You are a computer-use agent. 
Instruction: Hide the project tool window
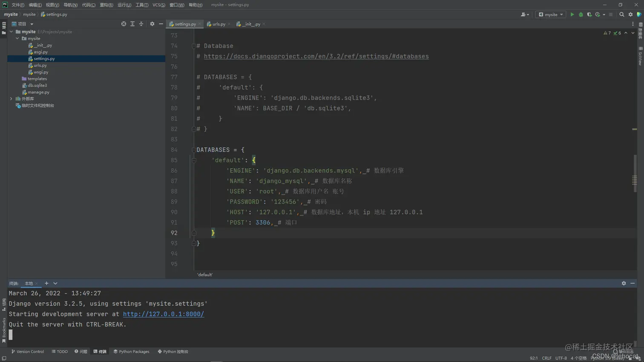click(x=161, y=24)
